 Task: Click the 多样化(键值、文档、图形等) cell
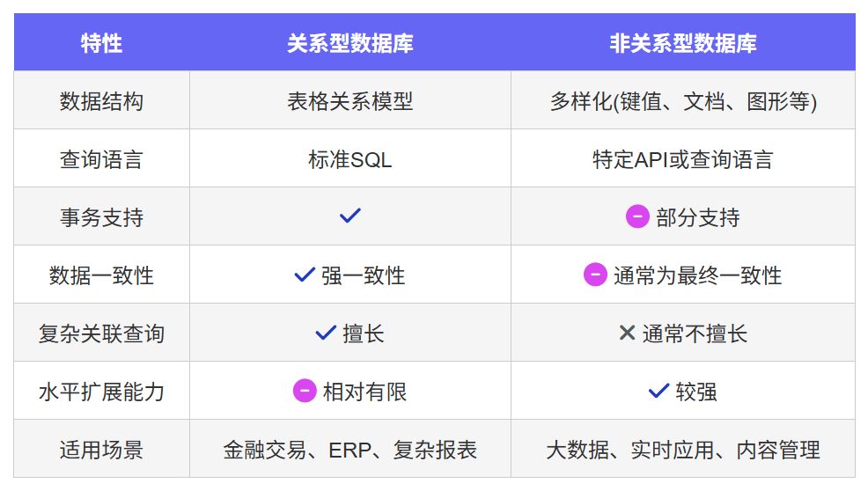[x=683, y=100]
